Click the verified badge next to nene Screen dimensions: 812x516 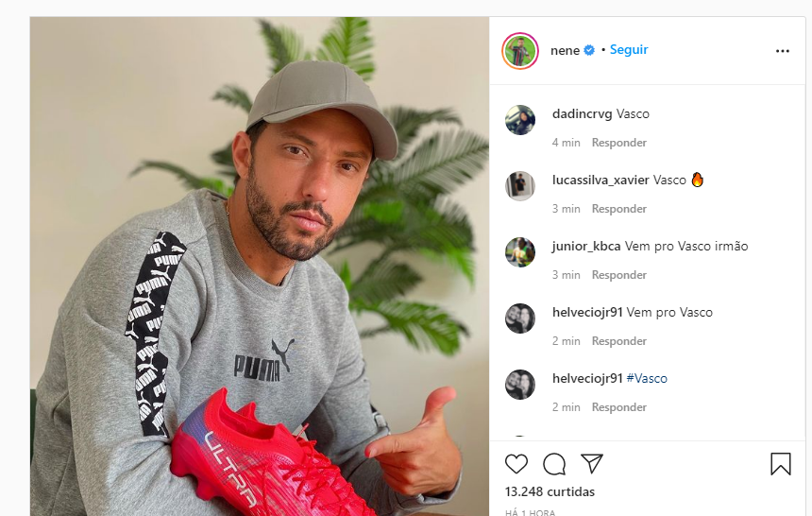click(x=589, y=50)
